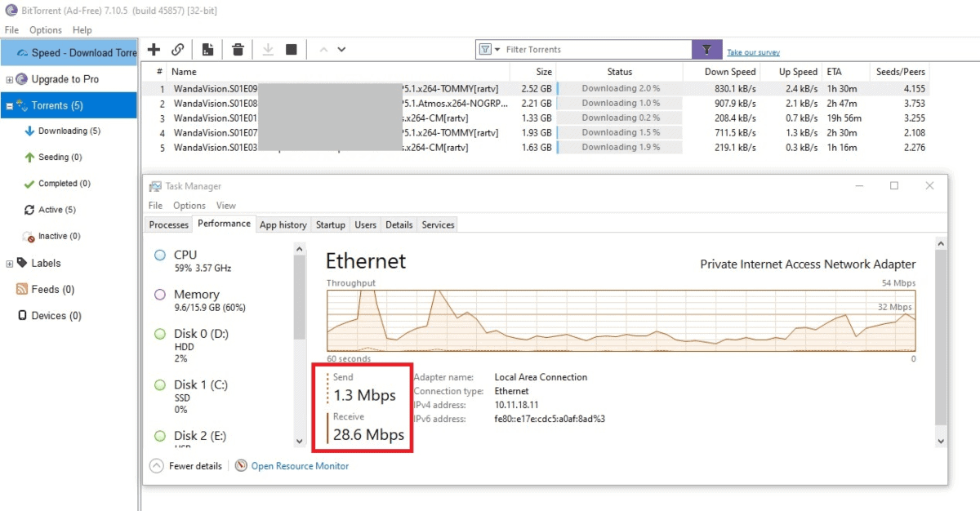
Task: Click the Downloading 1.9 % progress bar
Action: point(620,147)
